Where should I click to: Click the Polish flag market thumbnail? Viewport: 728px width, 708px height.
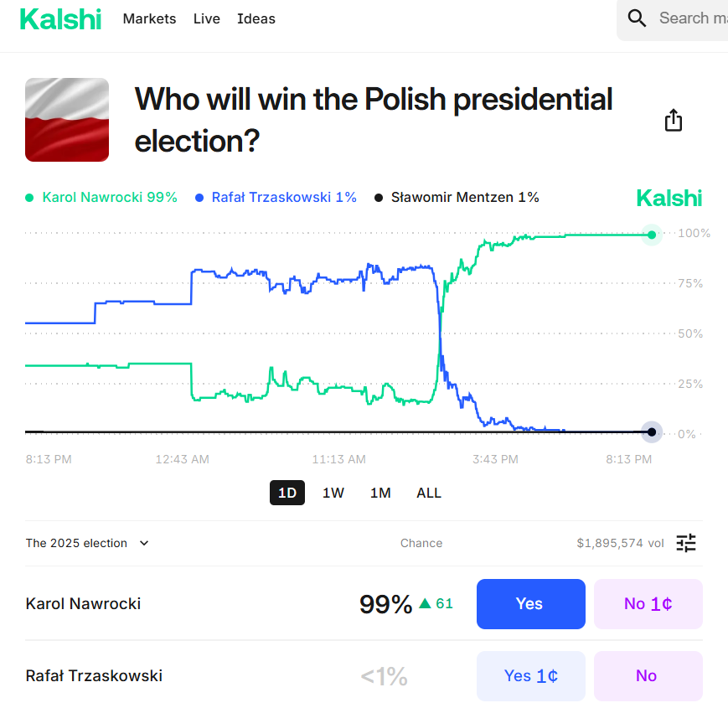coord(67,120)
